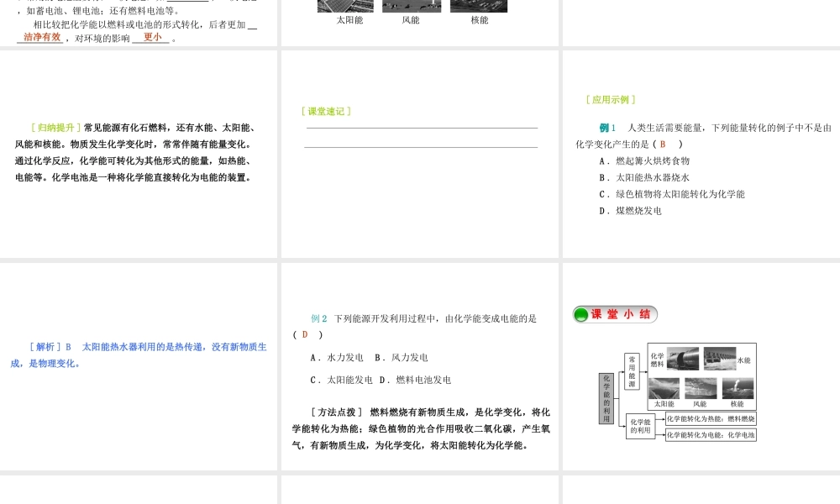This screenshot has height=504, width=840.
Task: Choose option A 燃起篝火烘烤食物
Action: pyautogui.click(x=644, y=161)
